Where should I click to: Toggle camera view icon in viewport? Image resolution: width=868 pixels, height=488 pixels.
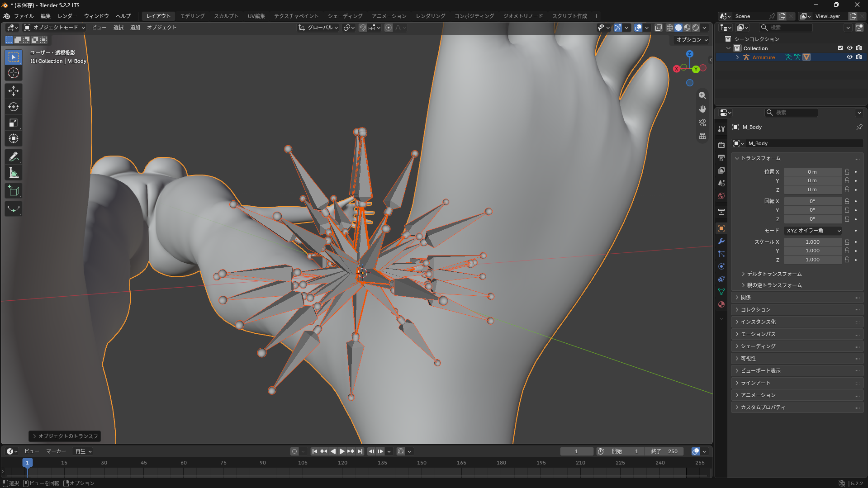pyautogui.click(x=702, y=123)
